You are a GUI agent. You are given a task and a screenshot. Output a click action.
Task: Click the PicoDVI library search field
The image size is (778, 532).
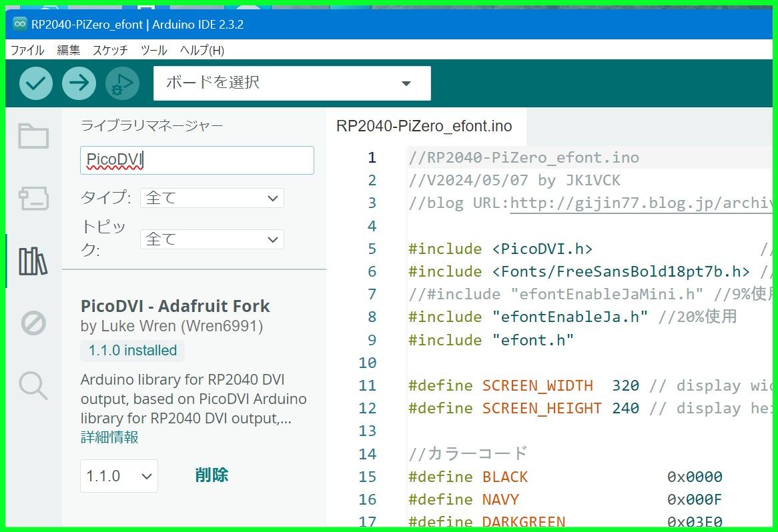[x=197, y=159]
